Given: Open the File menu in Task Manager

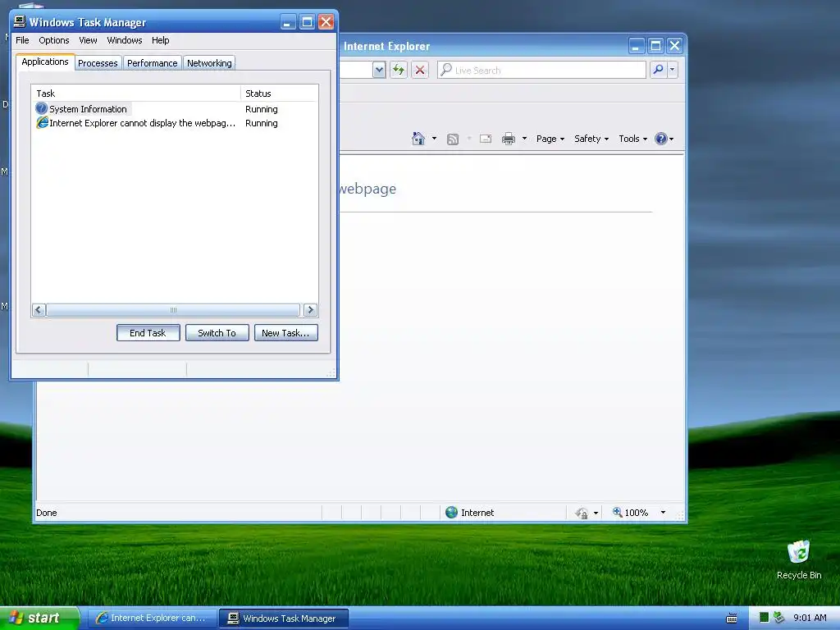Looking at the screenshot, I should point(22,40).
